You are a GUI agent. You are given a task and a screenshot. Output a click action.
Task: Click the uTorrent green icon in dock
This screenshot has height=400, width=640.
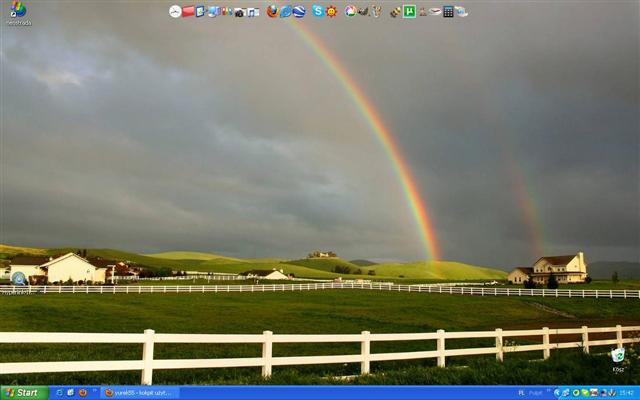click(x=409, y=11)
